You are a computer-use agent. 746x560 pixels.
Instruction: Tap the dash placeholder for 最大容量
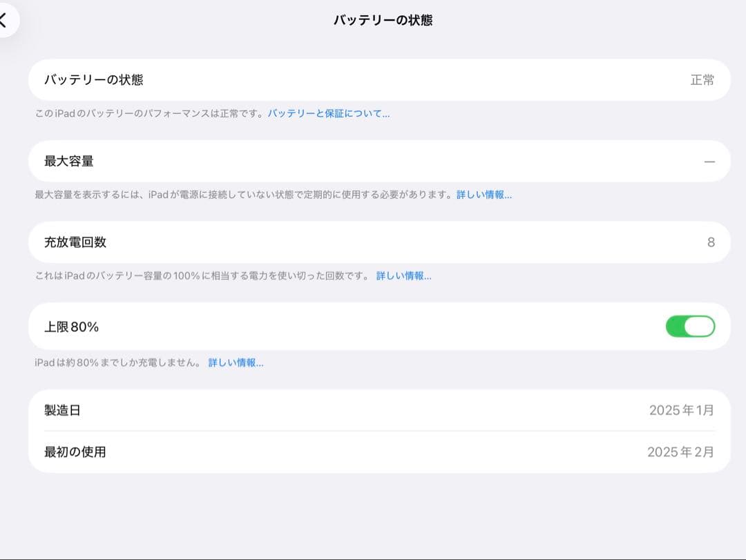tap(709, 160)
